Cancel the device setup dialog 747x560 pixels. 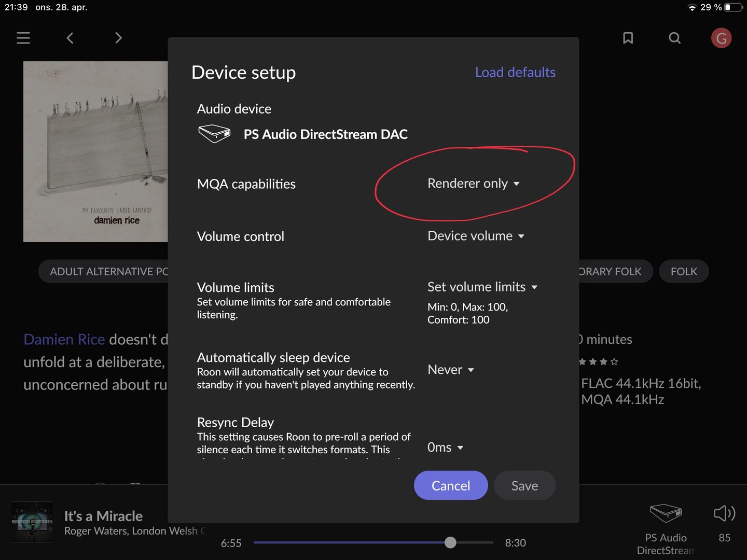(451, 485)
